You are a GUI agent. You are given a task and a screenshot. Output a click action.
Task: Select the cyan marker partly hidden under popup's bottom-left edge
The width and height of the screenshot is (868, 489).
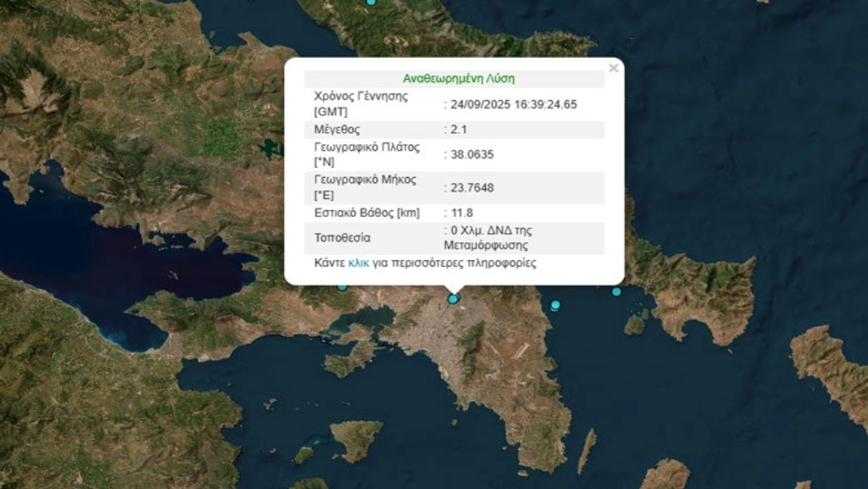[343, 286]
